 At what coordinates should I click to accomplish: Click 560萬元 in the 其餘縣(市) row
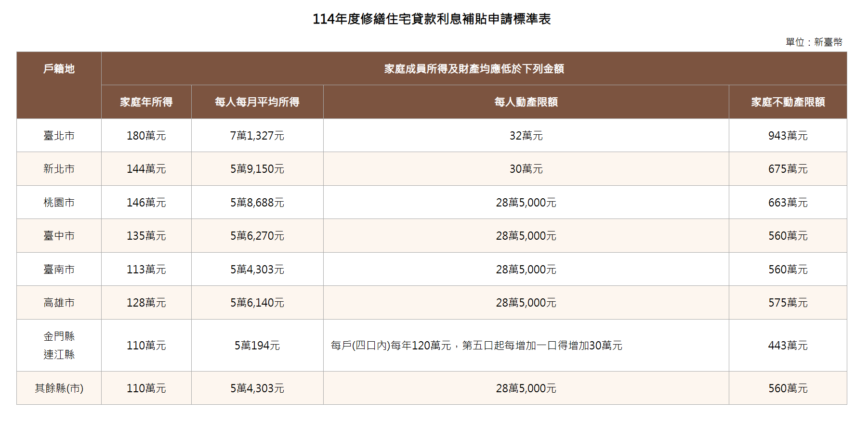click(x=788, y=388)
